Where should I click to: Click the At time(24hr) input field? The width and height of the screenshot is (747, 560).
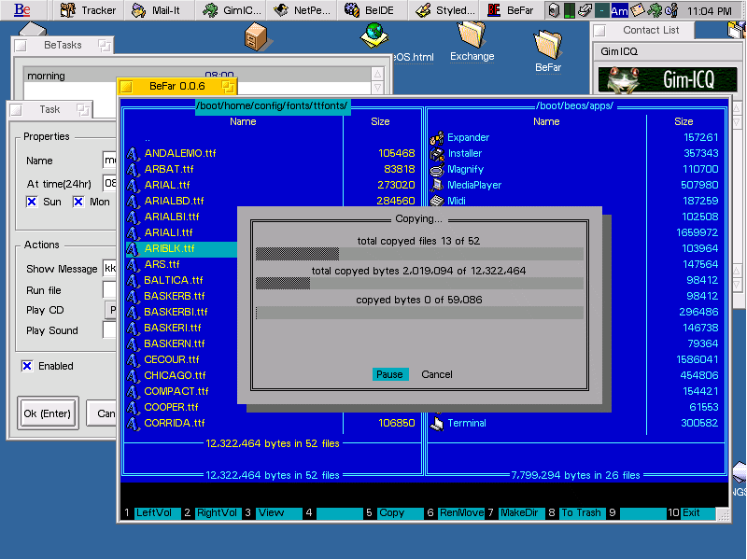109,183
